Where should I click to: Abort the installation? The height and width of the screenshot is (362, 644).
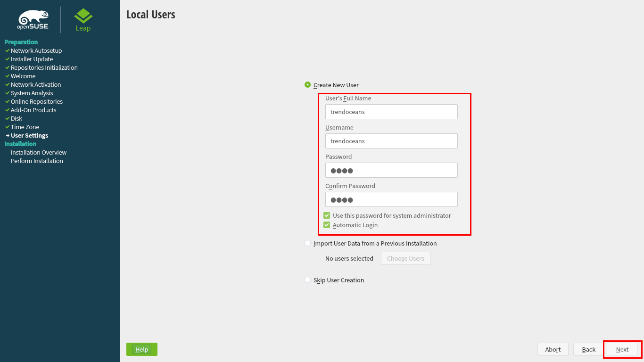pyautogui.click(x=553, y=349)
